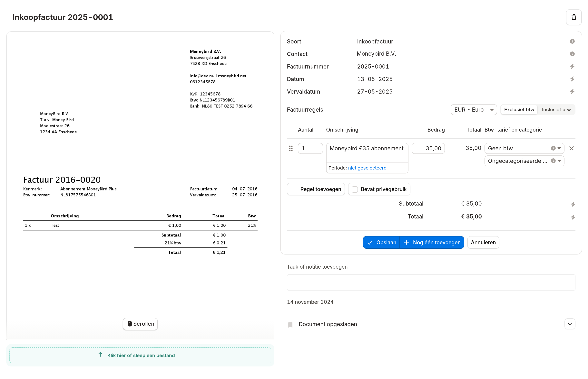
Task: Open the EUR - Euro currency dropdown
Action: pyautogui.click(x=474, y=109)
